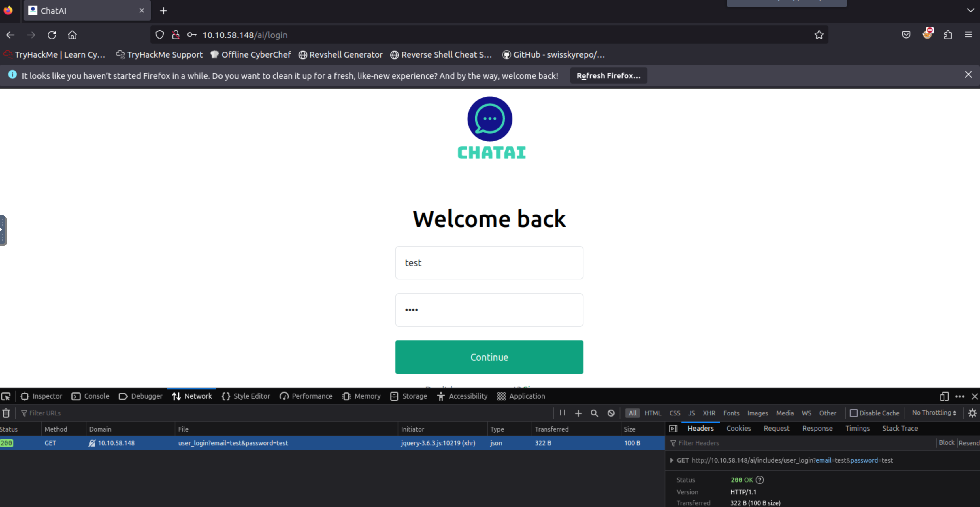Open DevTools settings gear

(973, 413)
